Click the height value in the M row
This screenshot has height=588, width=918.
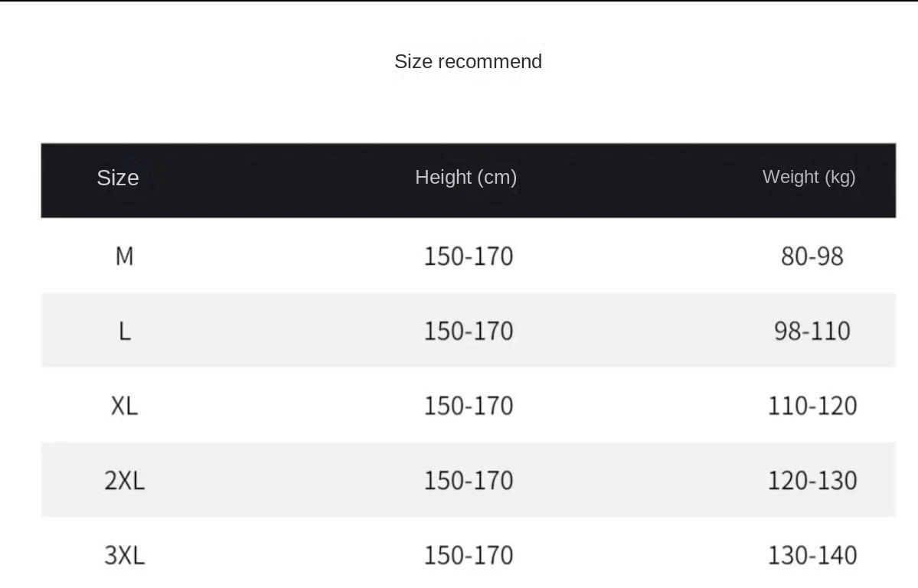[468, 256]
